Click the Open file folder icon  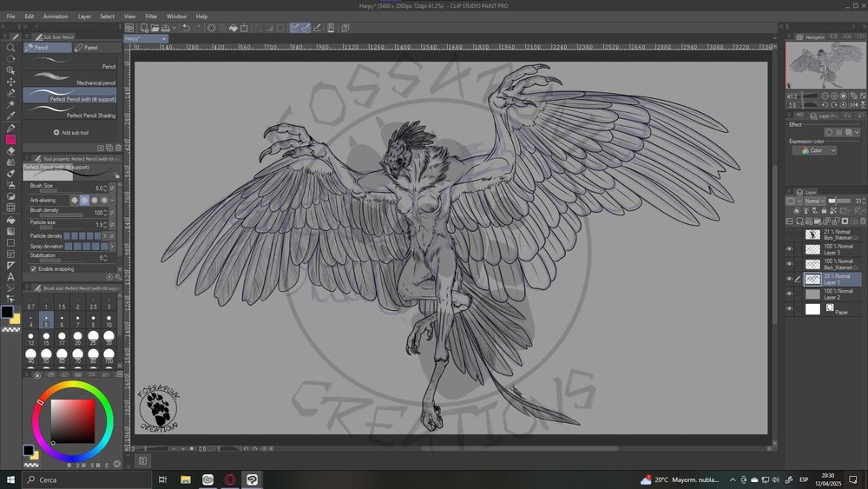click(x=155, y=28)
